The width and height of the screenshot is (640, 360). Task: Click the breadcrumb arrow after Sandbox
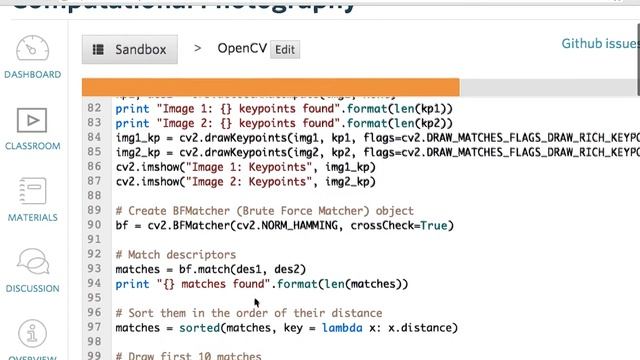(198, 49)
